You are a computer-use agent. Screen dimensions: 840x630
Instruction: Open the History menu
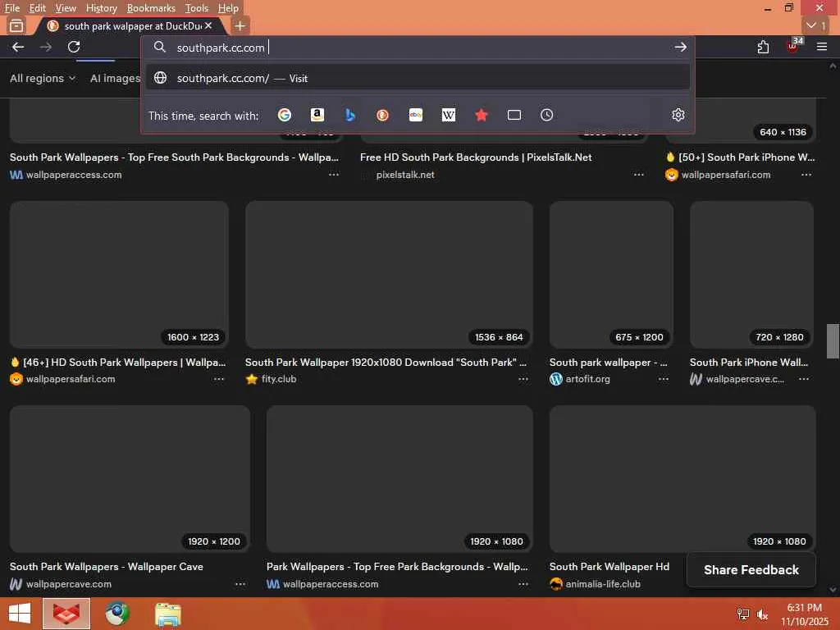101,8
